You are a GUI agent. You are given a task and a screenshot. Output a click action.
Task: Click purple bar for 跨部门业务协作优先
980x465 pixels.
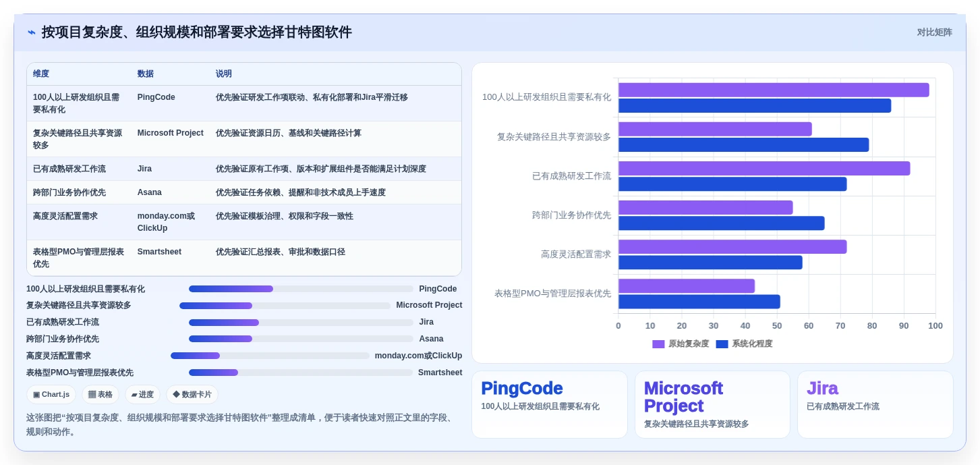(705, 208)
